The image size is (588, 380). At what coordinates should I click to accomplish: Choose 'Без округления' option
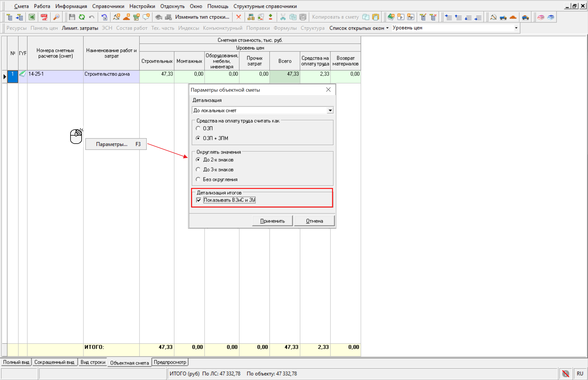198,179
